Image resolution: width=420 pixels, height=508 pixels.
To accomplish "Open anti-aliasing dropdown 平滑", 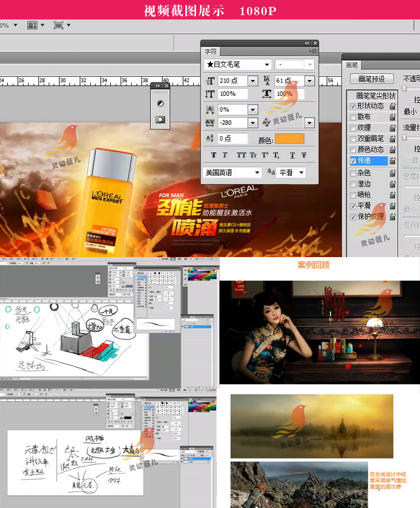I will pos(291,173).
